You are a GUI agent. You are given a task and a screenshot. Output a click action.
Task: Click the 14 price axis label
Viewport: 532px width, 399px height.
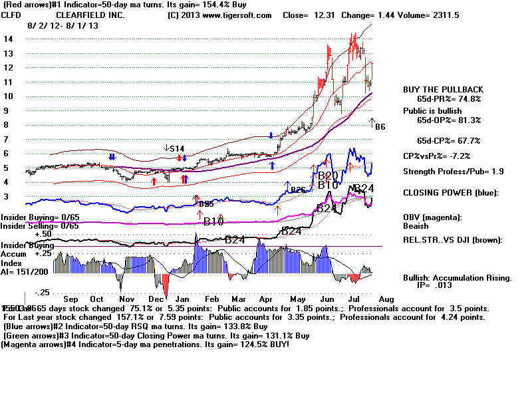pyautogui.click(x=8, y=39)
